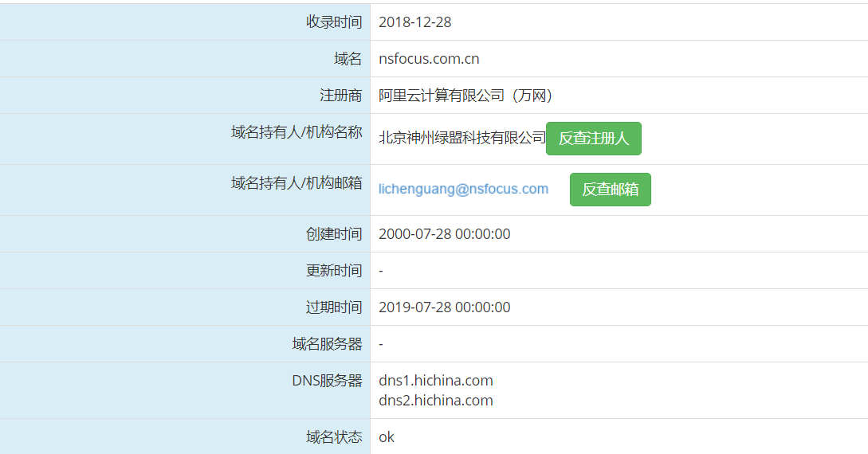
Task: Open the lichenguang@nsfocus.com email link
Action: point(463,189)
